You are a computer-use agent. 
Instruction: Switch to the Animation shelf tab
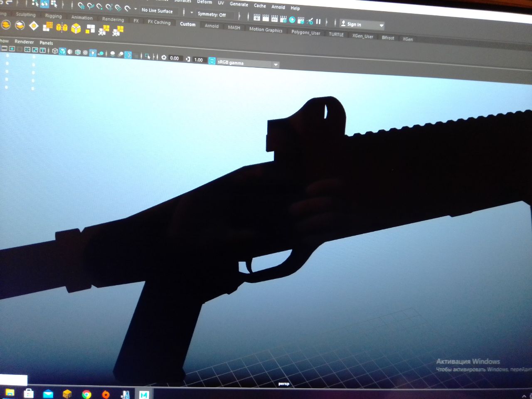[x=82, y=17]
